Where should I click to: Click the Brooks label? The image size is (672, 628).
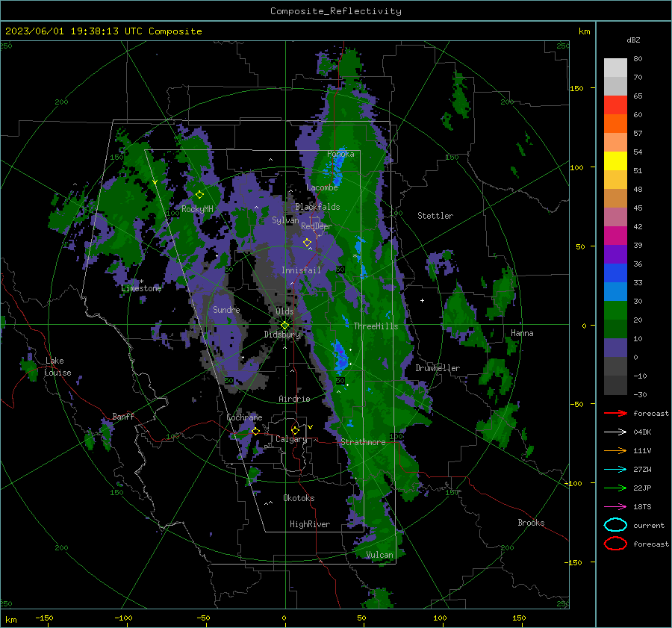point(531,523)
